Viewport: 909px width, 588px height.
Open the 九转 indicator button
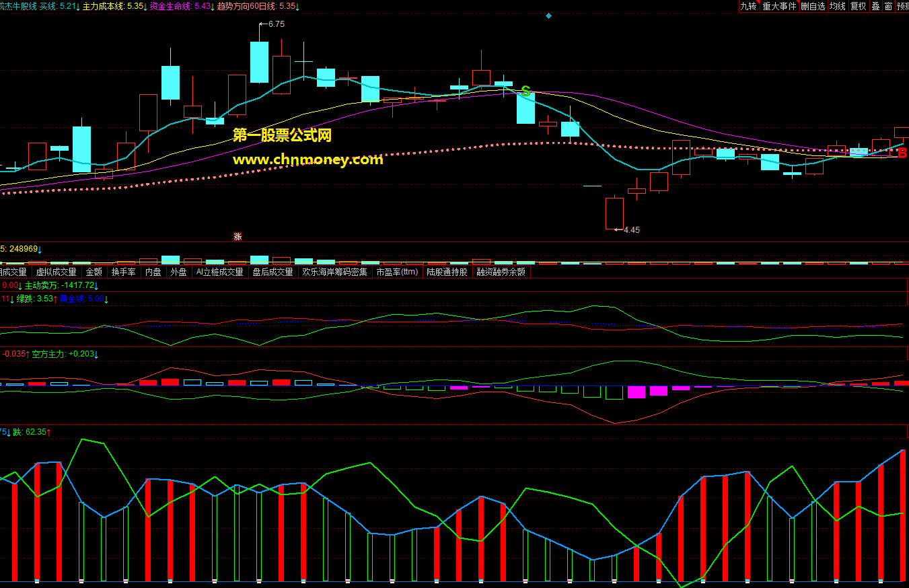[748, 6]
